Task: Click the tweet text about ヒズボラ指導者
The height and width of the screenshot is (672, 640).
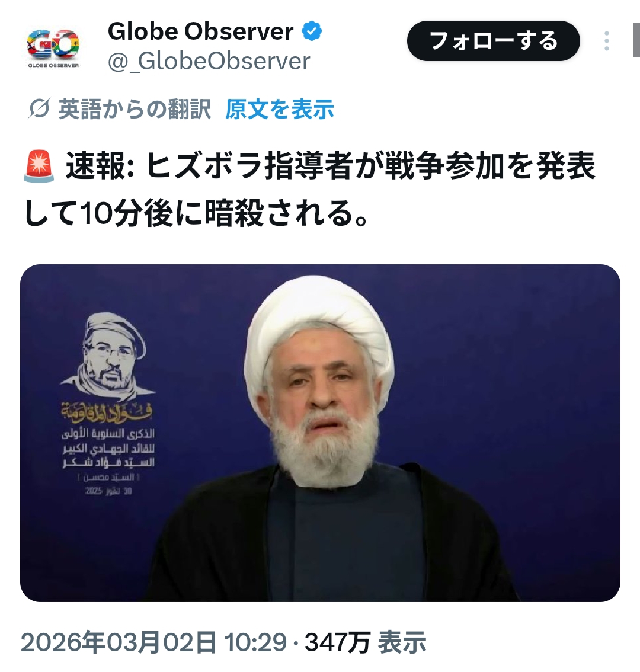Action: tap(310, 190)
